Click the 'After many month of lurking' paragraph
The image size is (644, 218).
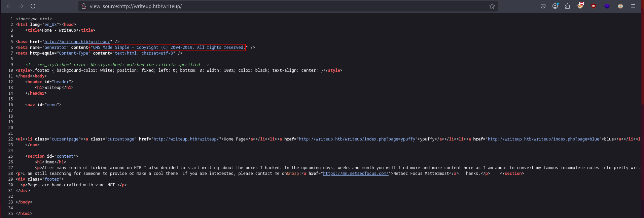[x=338, y=168]
